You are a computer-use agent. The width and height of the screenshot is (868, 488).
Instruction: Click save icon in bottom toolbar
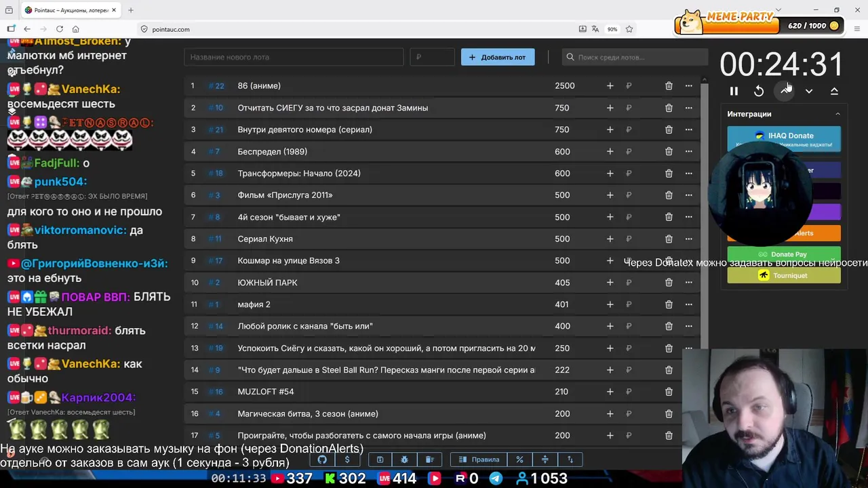click(380, 460)
